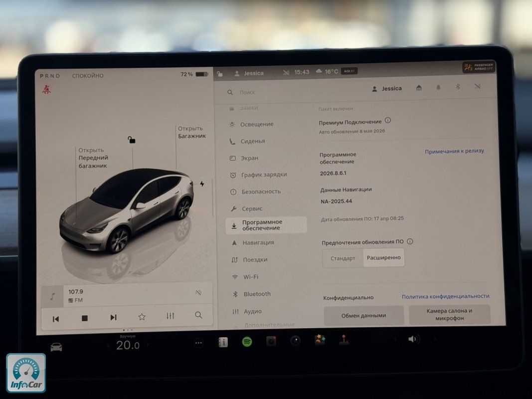
Task: Tap the notifications bell icon
Action: [438, 88]
